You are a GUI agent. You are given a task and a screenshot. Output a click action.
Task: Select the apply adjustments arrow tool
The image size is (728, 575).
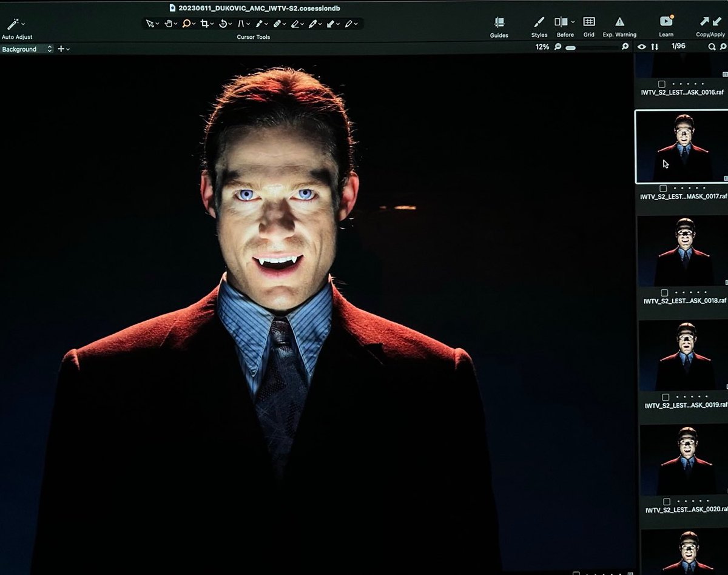pos(331,24)
